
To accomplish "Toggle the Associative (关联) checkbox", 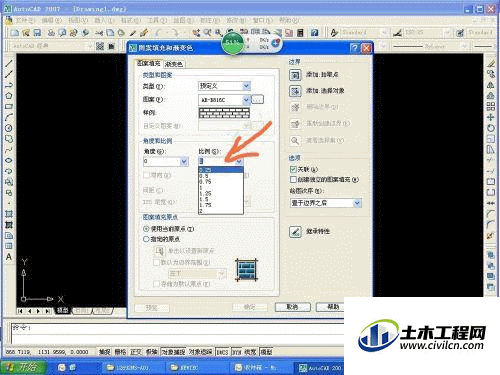I will (293, 169).
